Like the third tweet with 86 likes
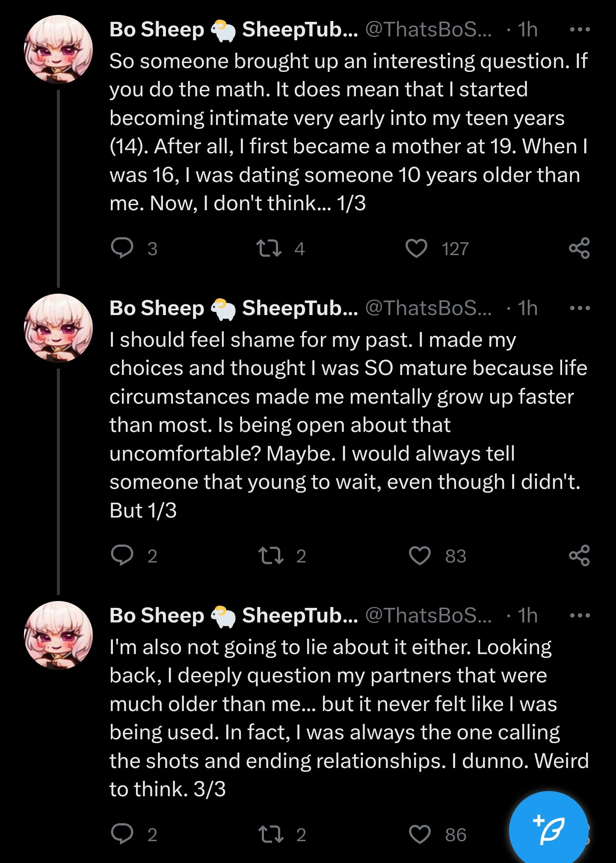616x863 pixels. (420, 834)
